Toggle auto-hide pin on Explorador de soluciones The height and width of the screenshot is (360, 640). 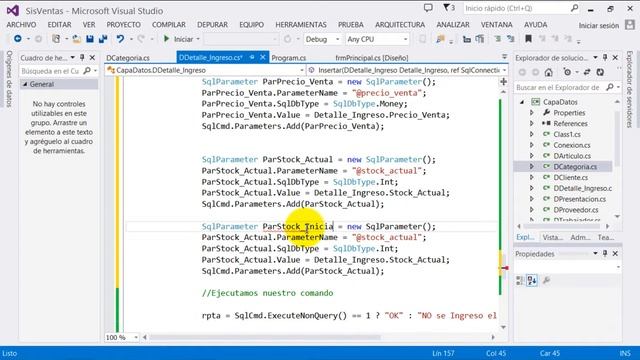tap(605, 58)
